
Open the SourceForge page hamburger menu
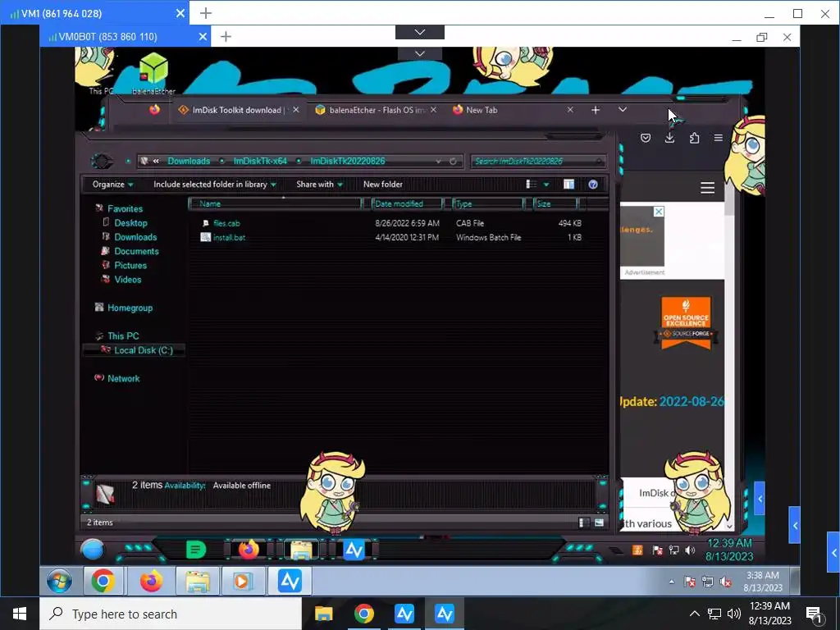[x=708, y=188]
